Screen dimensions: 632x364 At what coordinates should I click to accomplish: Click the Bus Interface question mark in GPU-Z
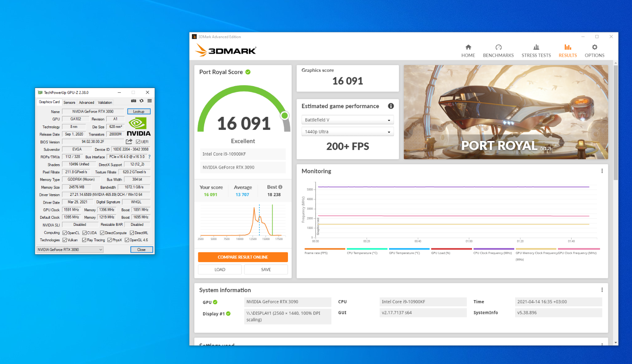149,157
